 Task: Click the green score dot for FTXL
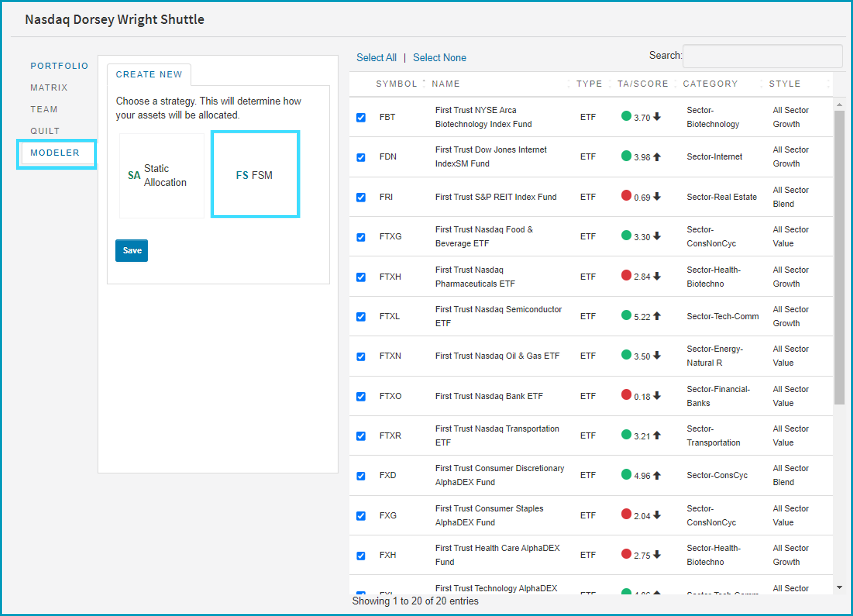[x=626, y=315]
